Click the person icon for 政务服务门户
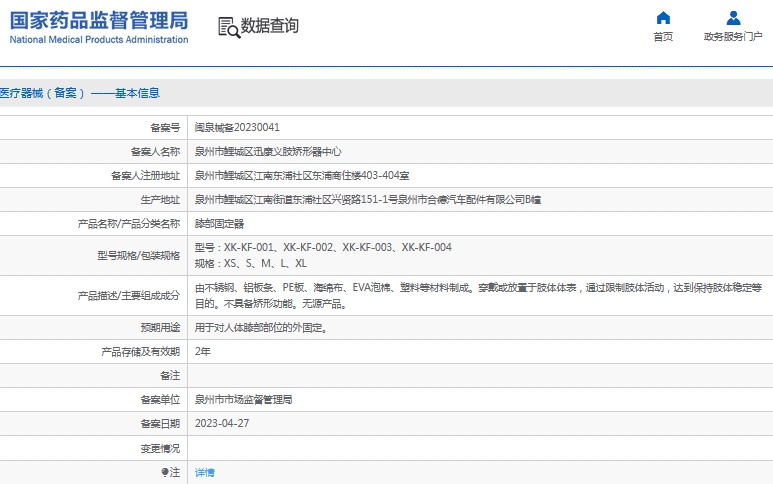This screenshot has width=773, height=484. [x=733, y=18]
